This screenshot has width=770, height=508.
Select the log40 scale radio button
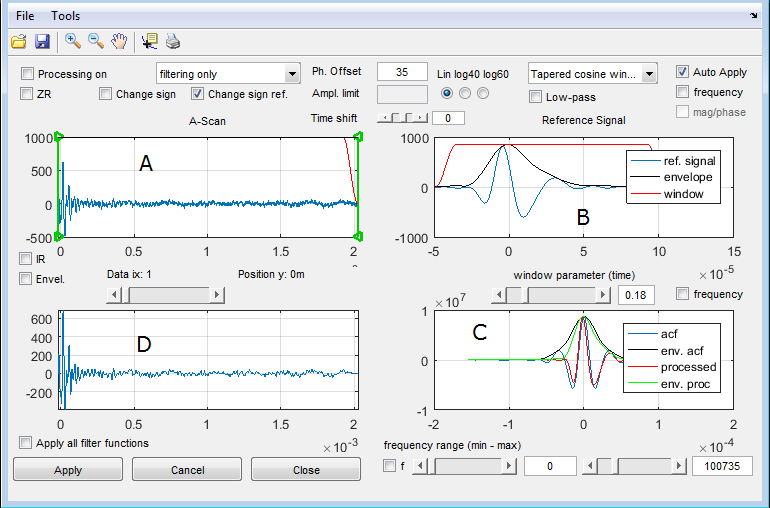(x=465, y=93)
